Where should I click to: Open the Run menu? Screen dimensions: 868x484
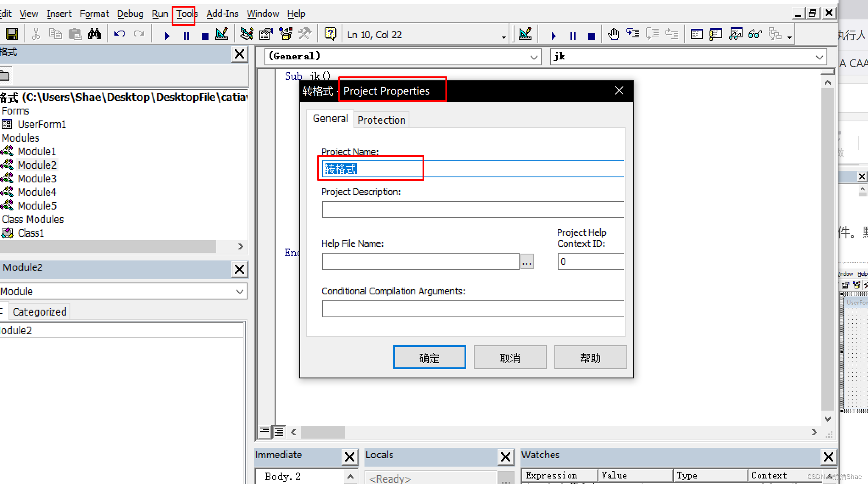click(x=160, y=14)
